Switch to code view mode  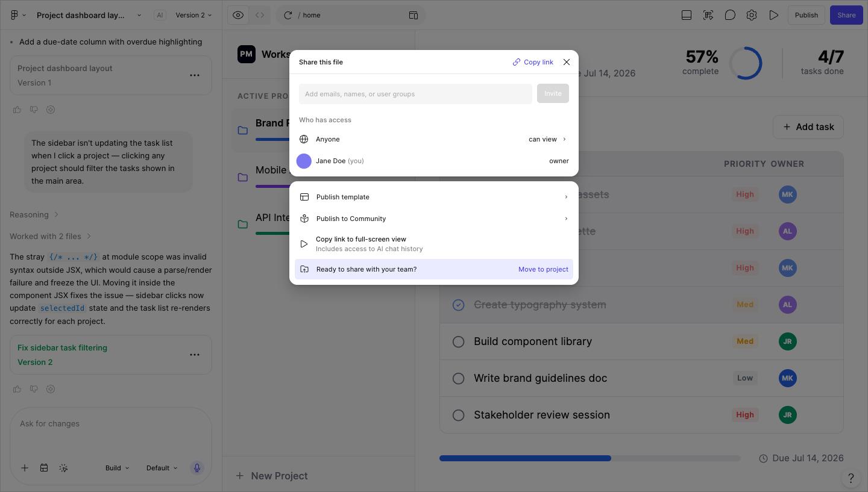(260, 15)
